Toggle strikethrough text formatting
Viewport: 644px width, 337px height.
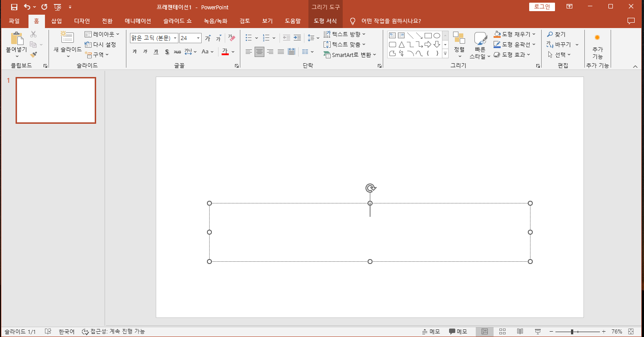coord(177,52)
